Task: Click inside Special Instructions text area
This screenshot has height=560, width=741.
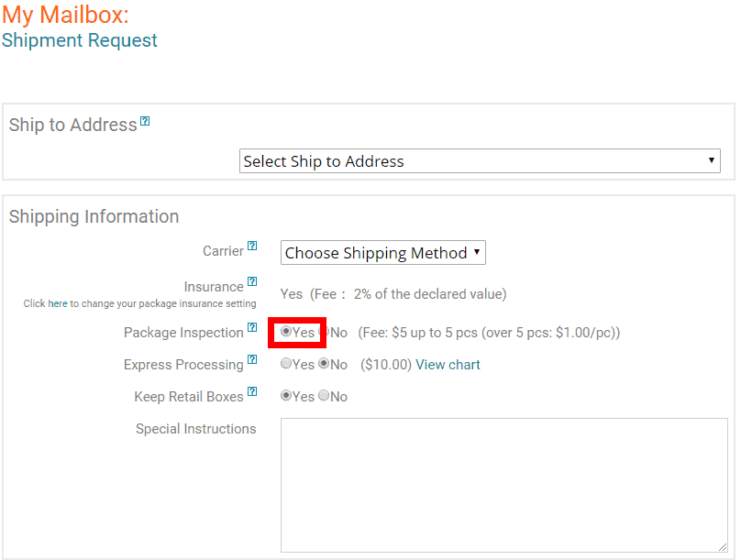Action: (x=503, y=486)
